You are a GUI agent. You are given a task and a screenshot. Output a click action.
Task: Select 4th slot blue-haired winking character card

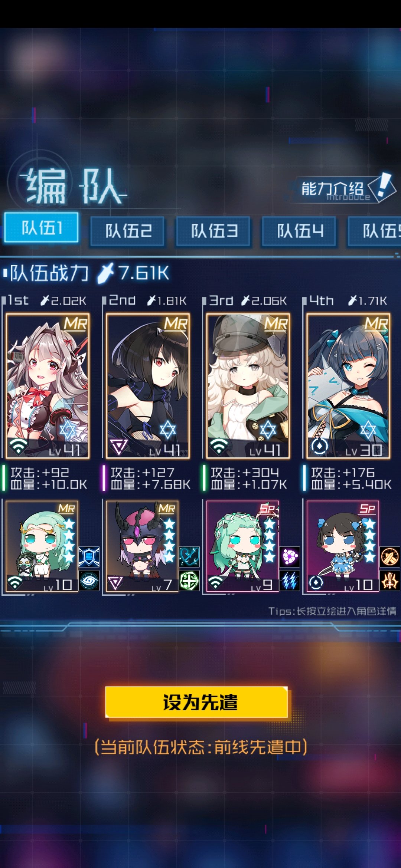[348, 386]
